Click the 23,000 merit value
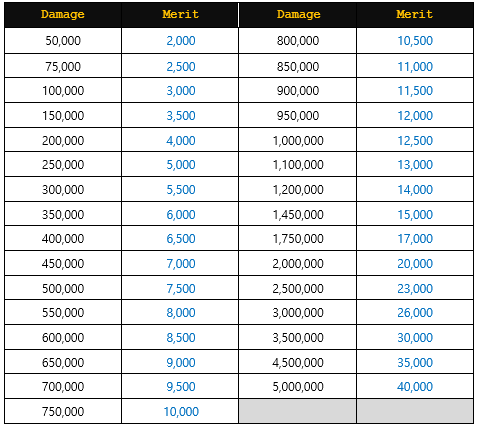The width and height of the screenshot is (480, 428). [x=415, y=288]
